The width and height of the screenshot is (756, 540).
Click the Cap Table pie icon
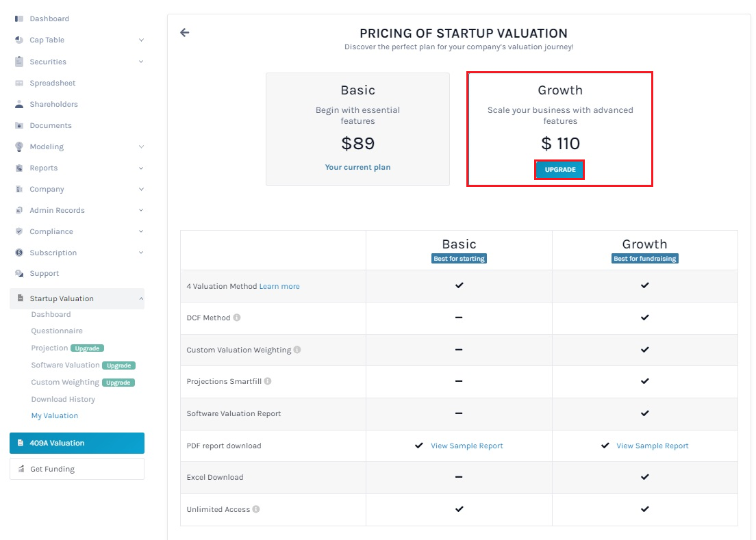pos(19,40)
